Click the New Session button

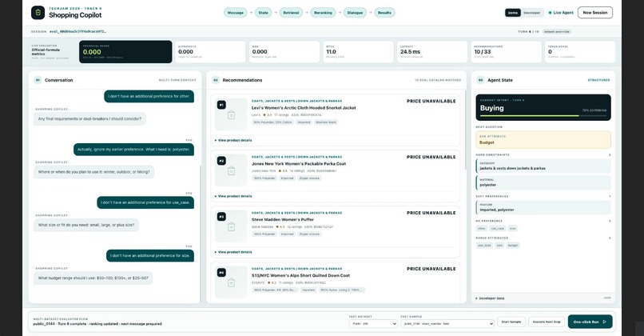[595, 13]
